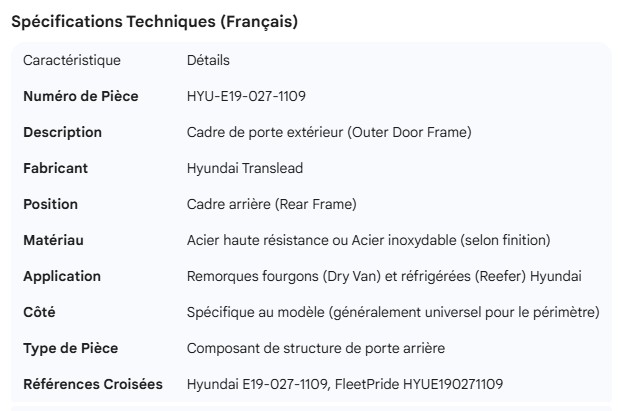This screenshot has width=619, height=411.
Task: Click the "Composant de structure de porte arrière" value
Action: coord(315,348)
